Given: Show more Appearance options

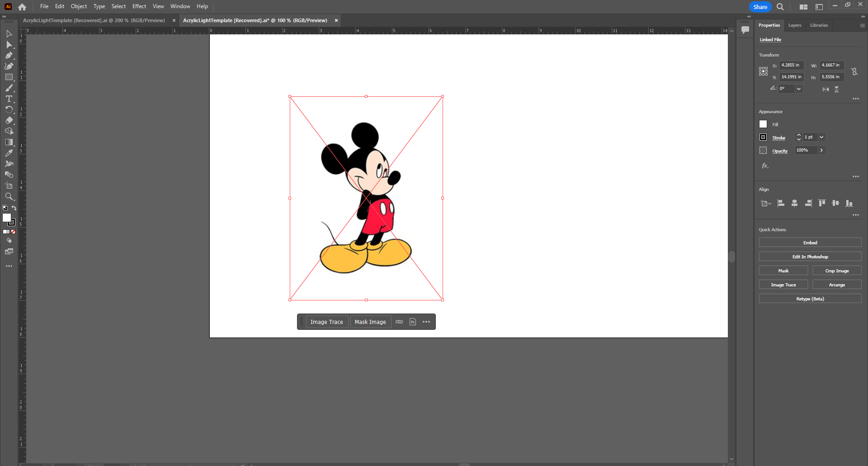Looking at the screenshot, I should coord(856,176).
